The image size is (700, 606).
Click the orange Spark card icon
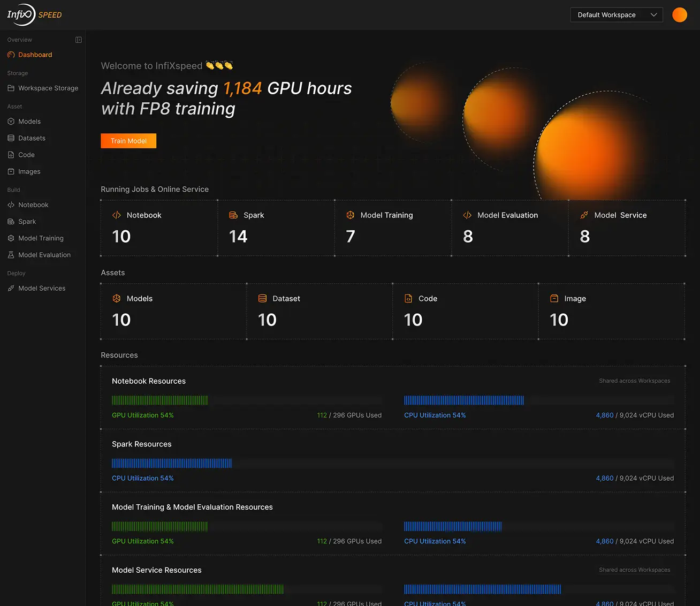click(x=233, y=215)
